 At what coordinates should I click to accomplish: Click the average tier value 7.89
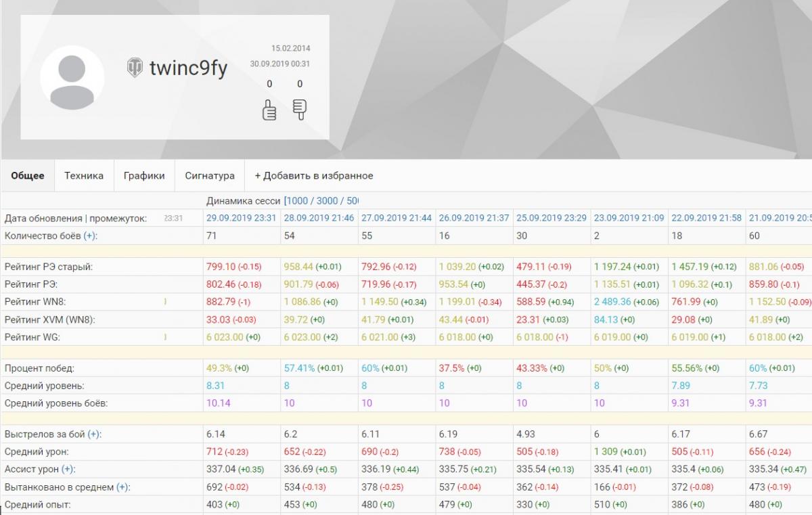coord(681,386)
